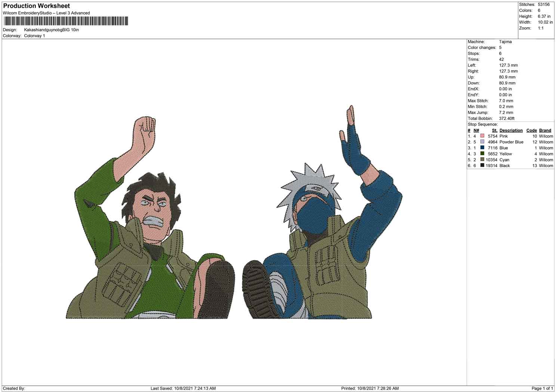The image size is (556, 392).
Task: Click the Height value "6.37 in"
Action: [544, 16]
